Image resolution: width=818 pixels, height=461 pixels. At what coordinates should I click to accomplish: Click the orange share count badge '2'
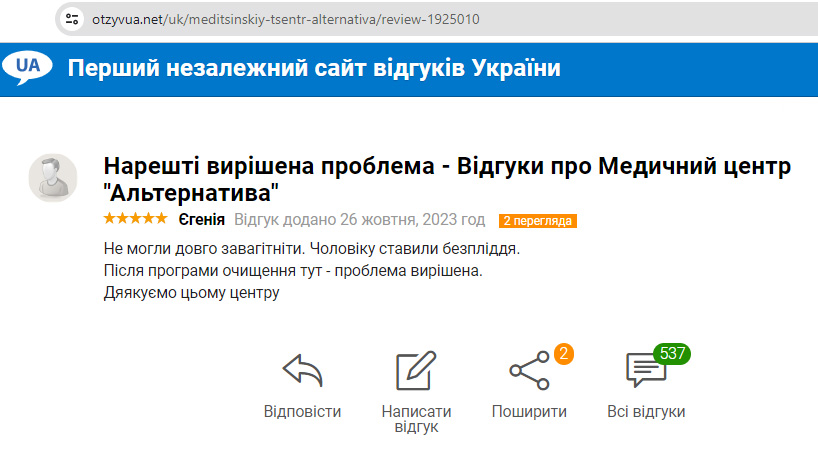click(x=563, y=353)
